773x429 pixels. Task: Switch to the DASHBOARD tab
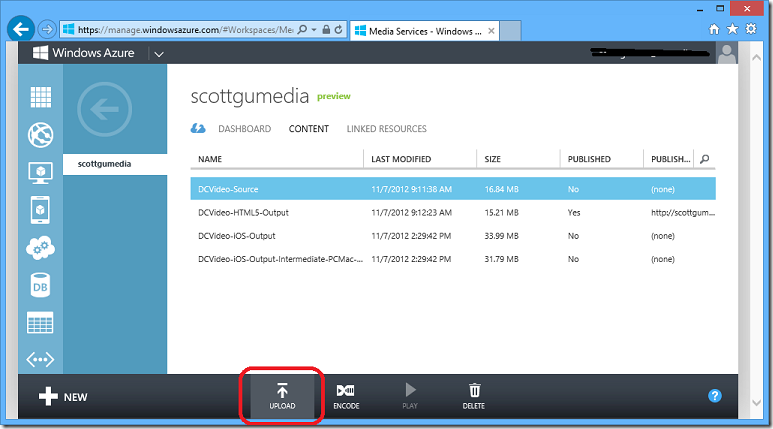pyautogui.click(x=245, y=129)
